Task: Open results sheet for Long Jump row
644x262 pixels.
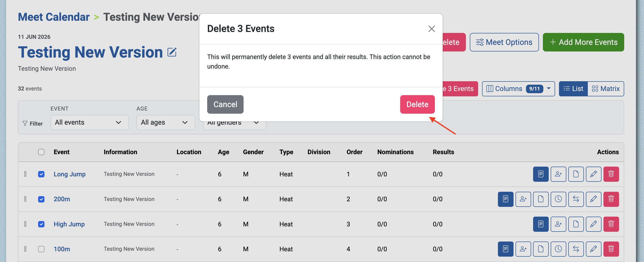Action: click(540, 174)
